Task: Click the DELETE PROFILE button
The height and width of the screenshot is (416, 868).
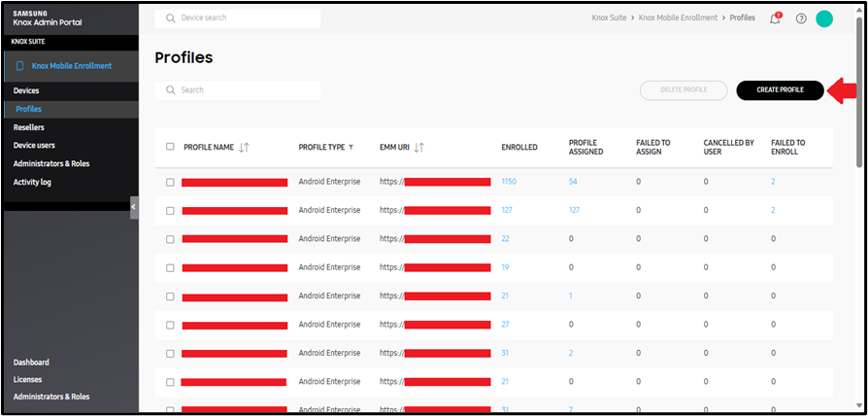Action: pyautogui.click(x=684, y=89)
